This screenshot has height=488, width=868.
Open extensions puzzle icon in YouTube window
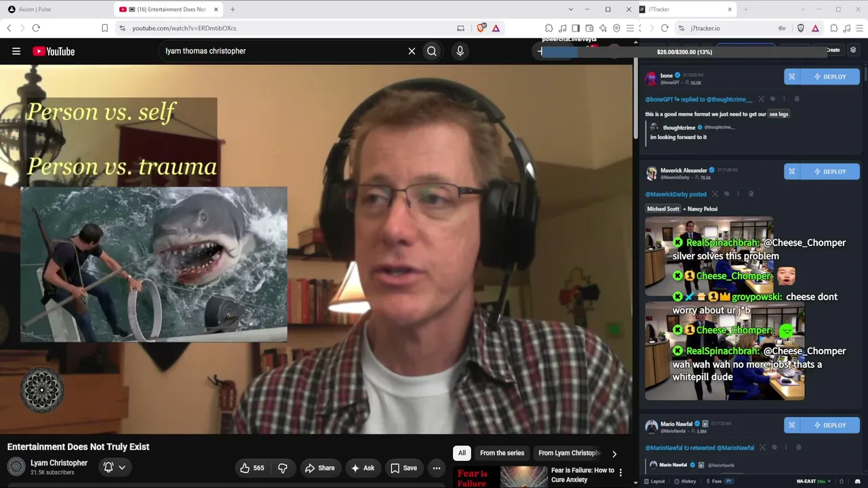coord(549,28)
